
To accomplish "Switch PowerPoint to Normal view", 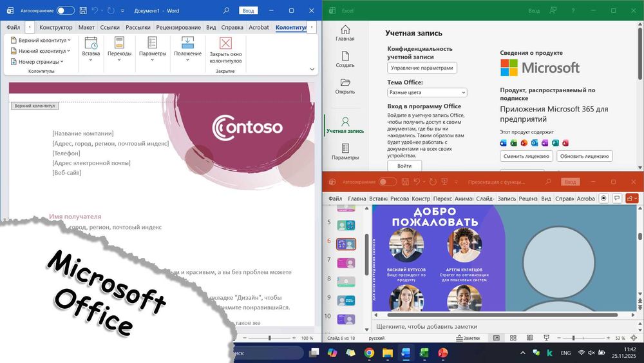I will point(496,338).
